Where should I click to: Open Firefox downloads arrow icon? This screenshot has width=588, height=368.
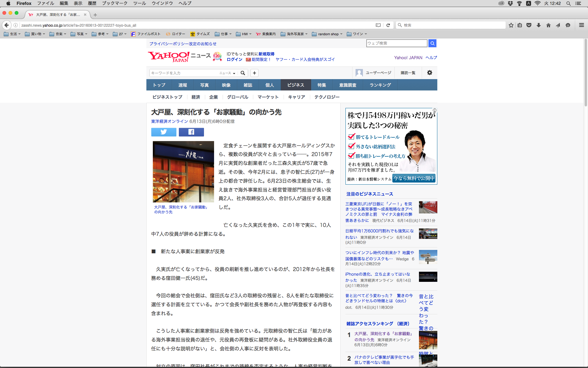pos(538,25)
